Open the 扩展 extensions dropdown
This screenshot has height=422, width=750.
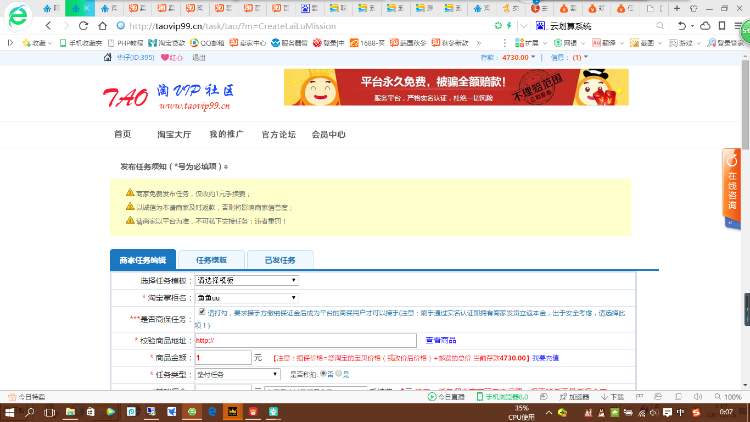[531, 43]
